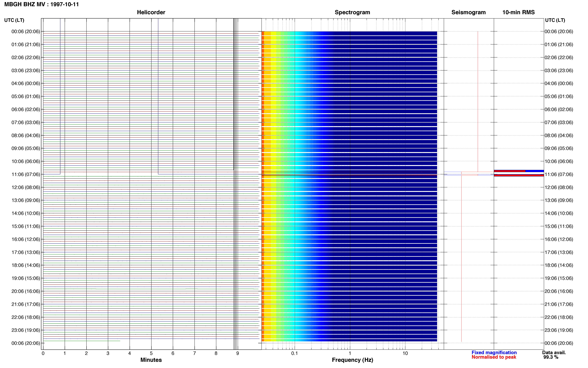Viewport: 588px width, 368px height.
Task: Click the left time label '17:06 (13:06)'
Action: tap(26, 252)
